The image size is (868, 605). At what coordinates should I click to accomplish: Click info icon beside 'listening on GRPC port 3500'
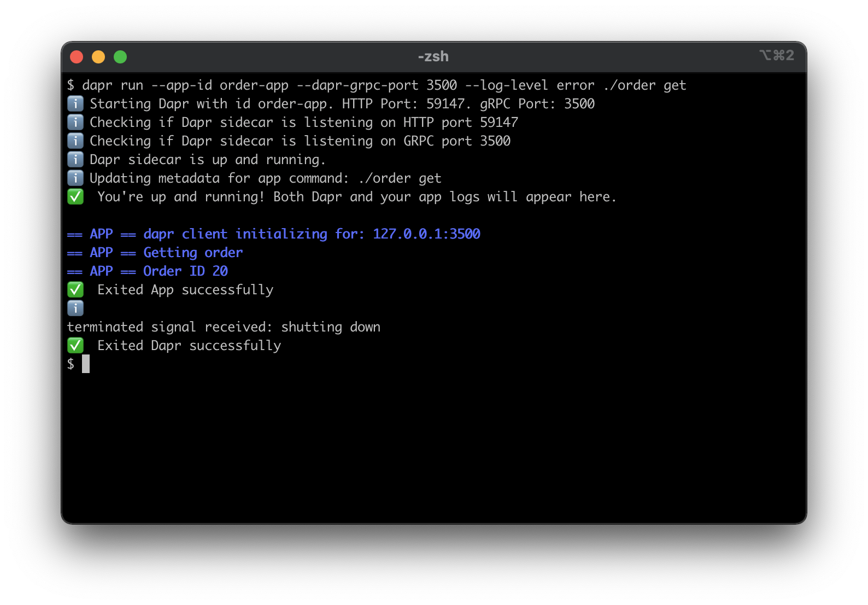(x=75, y=141)
